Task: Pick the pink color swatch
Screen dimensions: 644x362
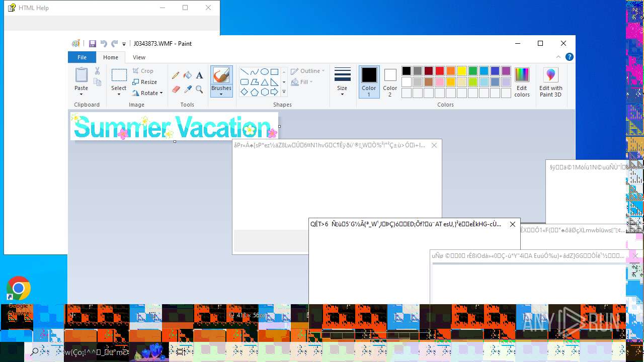Action: (440, 82)
